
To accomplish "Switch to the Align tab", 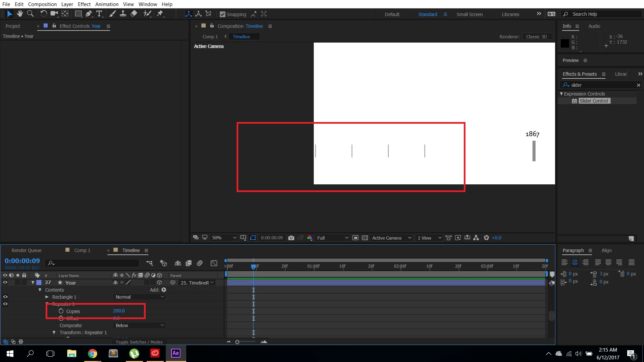I will point(606,250).
